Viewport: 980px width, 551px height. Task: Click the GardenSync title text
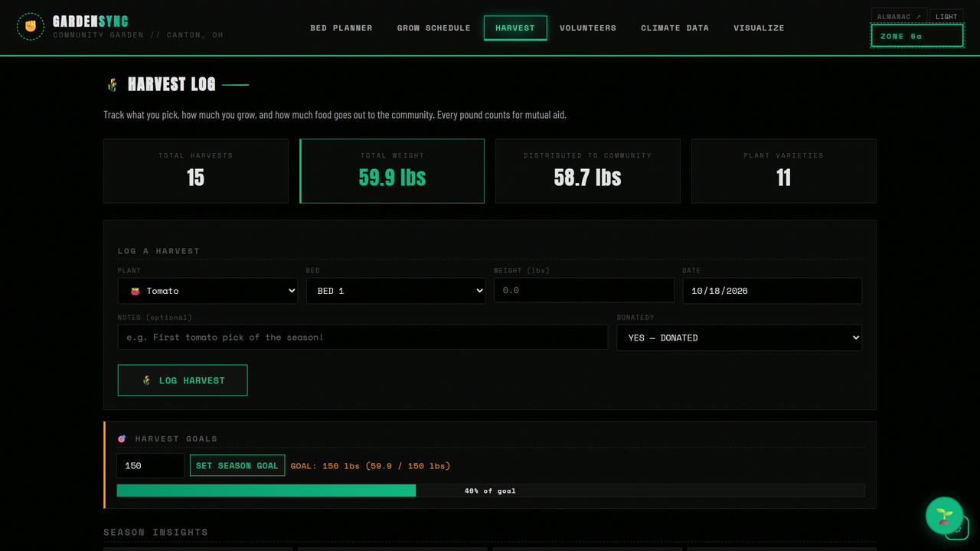point(90,21)
